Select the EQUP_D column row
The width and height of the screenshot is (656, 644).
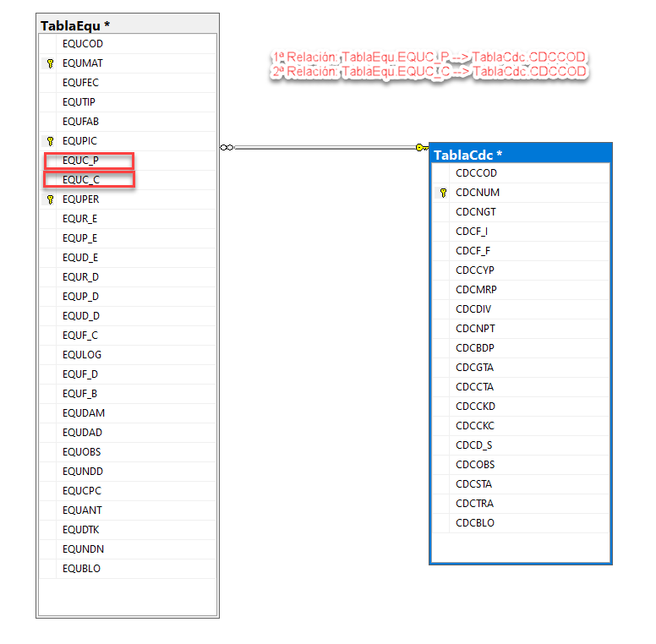point(128,297)
